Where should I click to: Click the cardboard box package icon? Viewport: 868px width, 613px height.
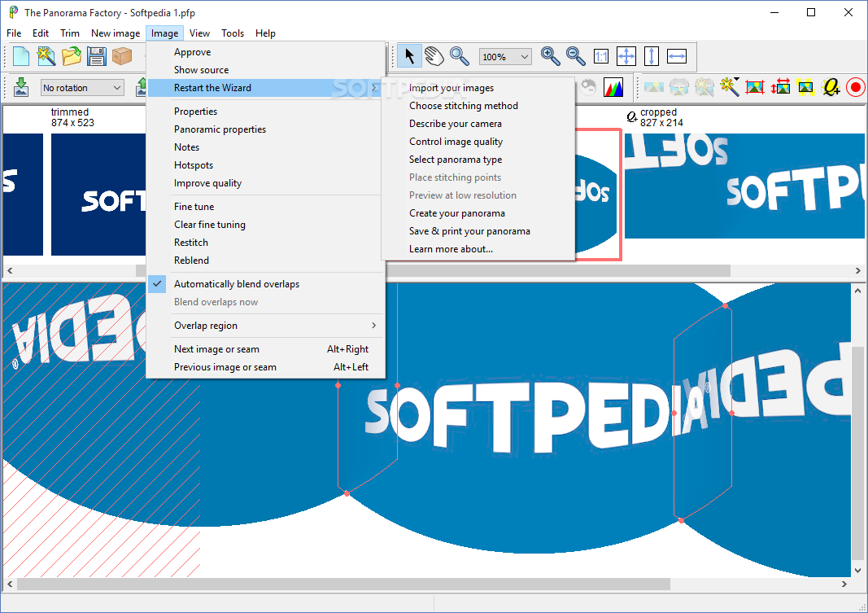click(x=122, y=56)
